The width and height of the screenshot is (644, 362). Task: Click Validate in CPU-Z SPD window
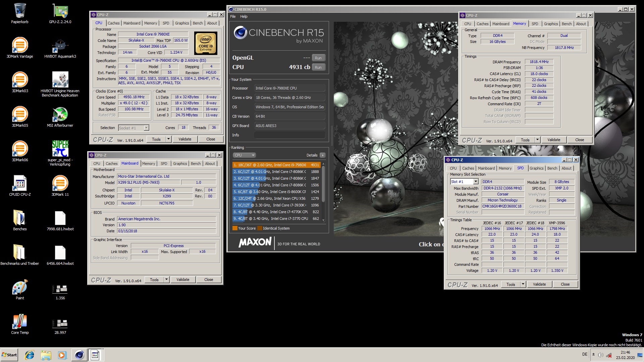pyautogui.click(x=539, y=284)
